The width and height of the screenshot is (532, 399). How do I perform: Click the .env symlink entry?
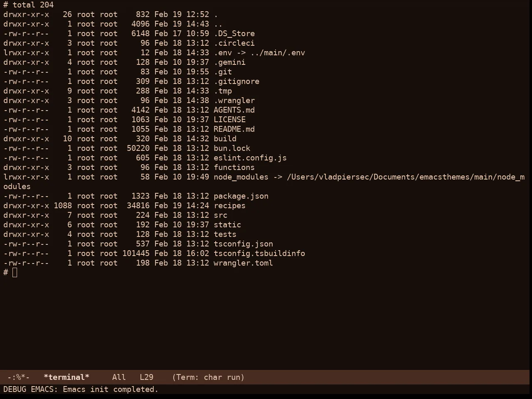259,53
